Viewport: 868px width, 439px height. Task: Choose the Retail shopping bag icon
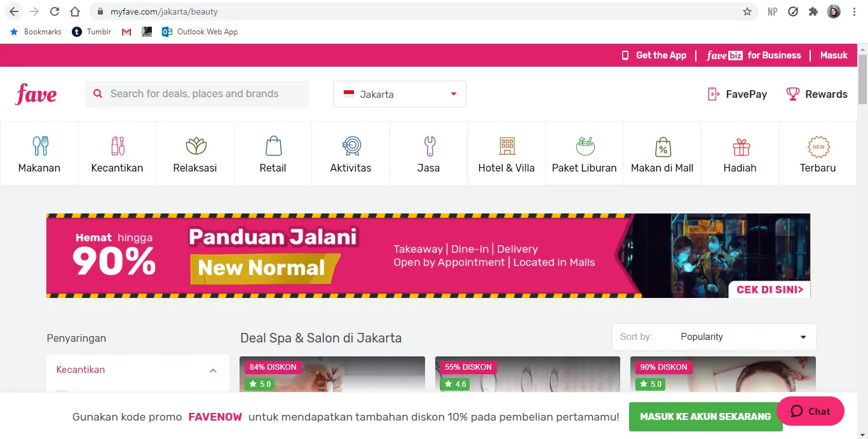(x=273, y=146)
